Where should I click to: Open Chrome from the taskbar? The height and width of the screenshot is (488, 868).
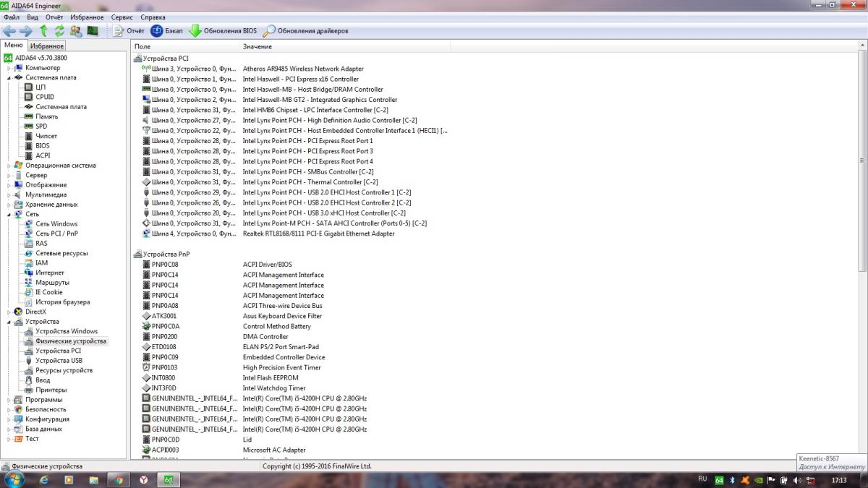click(x=119, y=479)
